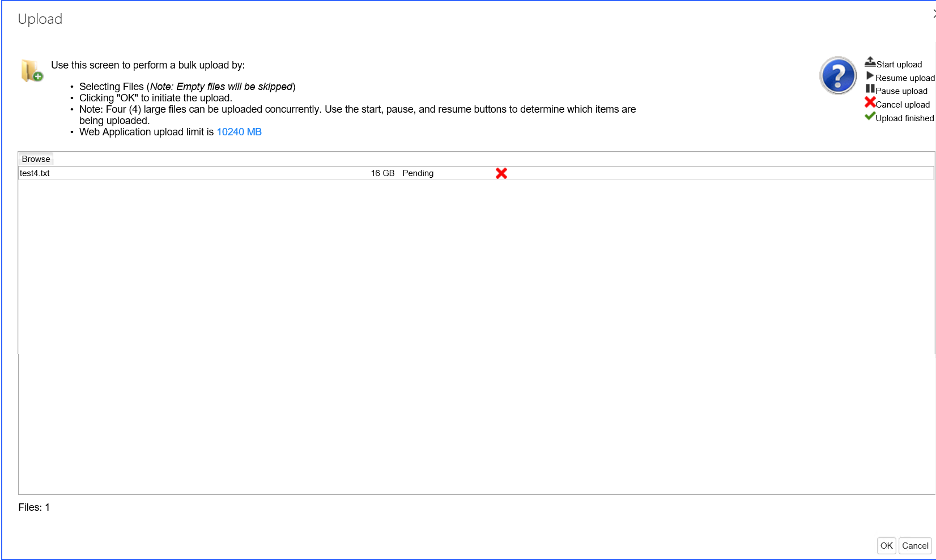
Task: Click the Pending status of test4.txt
Action: coord(418,173)
